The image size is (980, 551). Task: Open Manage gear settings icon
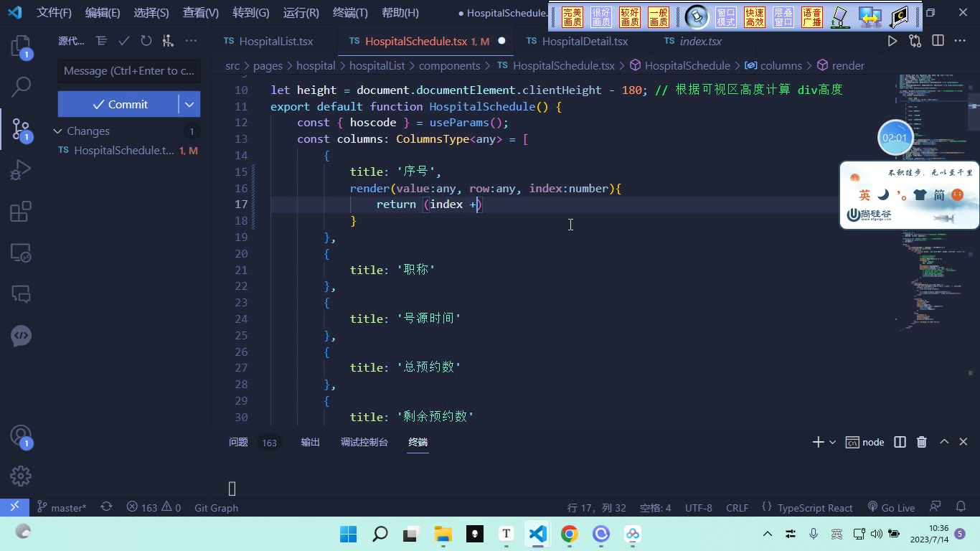(x=21, y=476)
